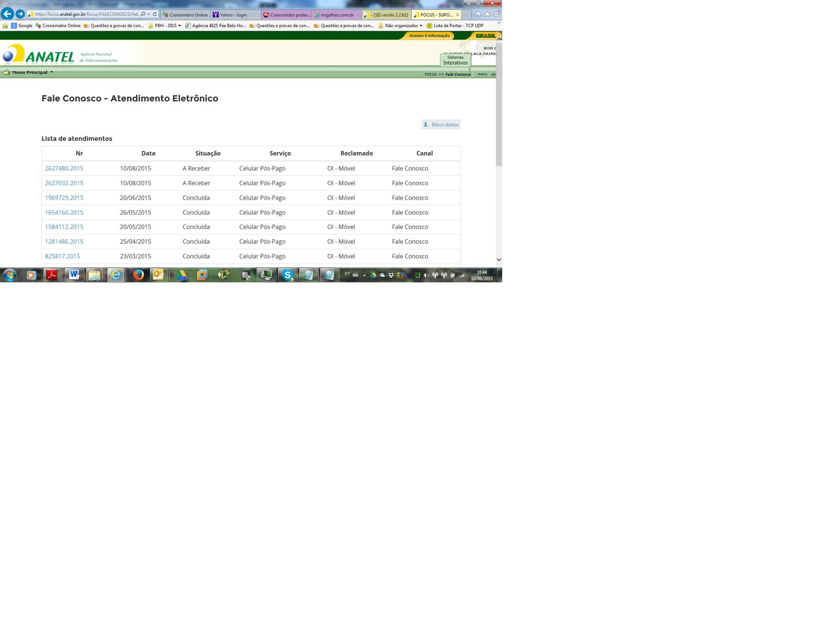Open Adobe Reader from the taskbar
Image resolution: width=840 pixels, height=630 pixels.
click(52, 275)
